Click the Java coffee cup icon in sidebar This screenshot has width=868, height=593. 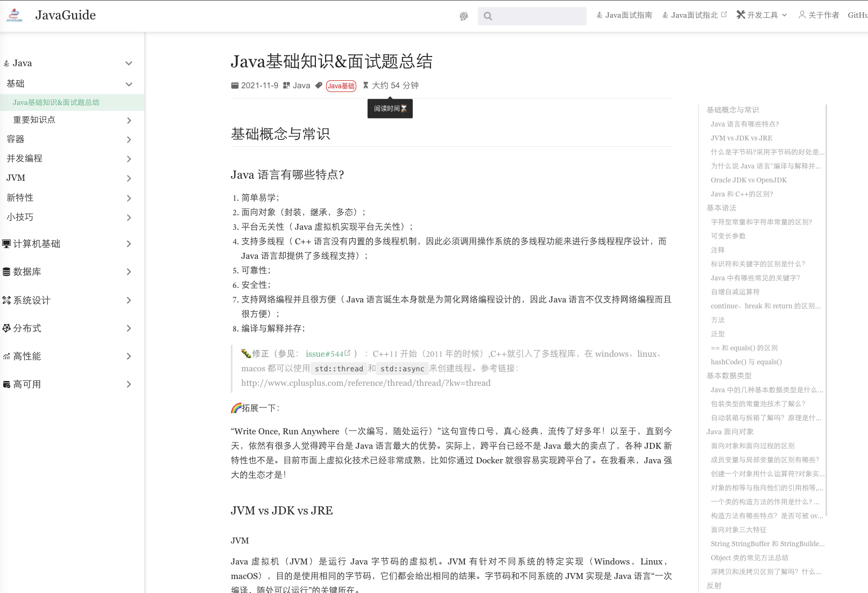tap(6, 63)
